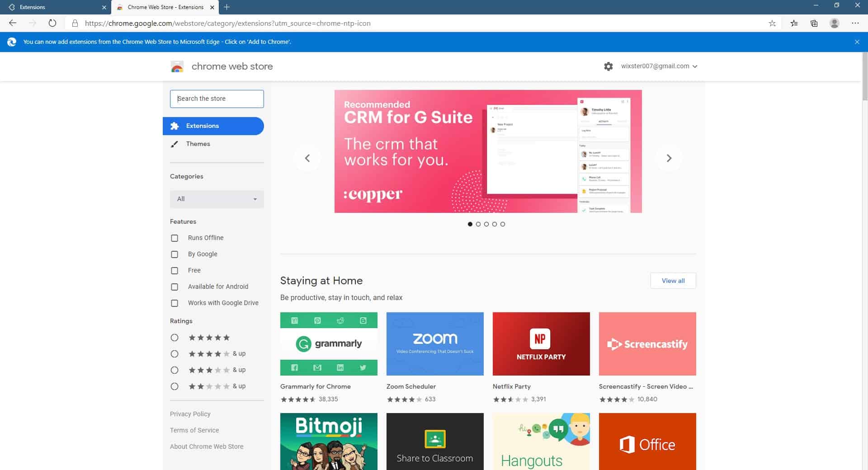Open a new browser tab
Screen dimensions: 868x470
(227, 7)
